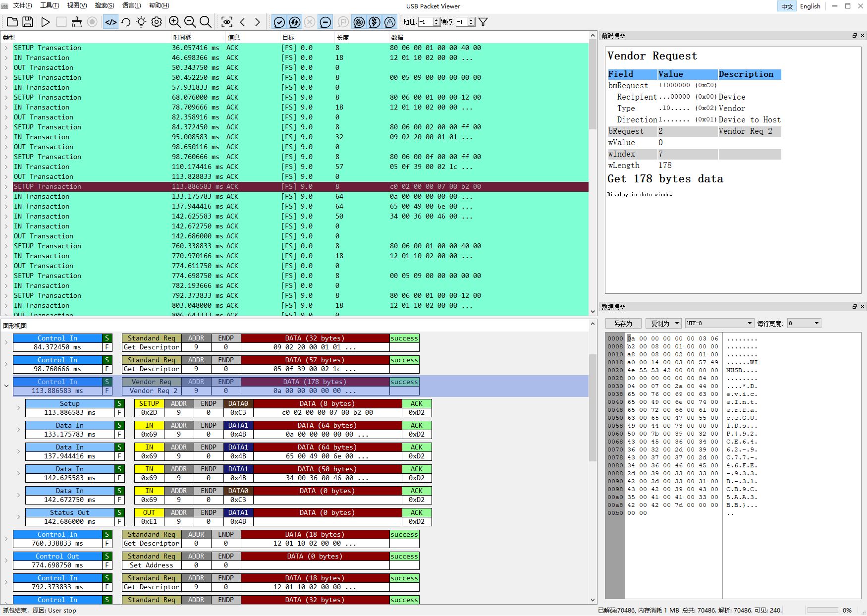Click the record circle icon in the toolbar

(x=92, y=22)
